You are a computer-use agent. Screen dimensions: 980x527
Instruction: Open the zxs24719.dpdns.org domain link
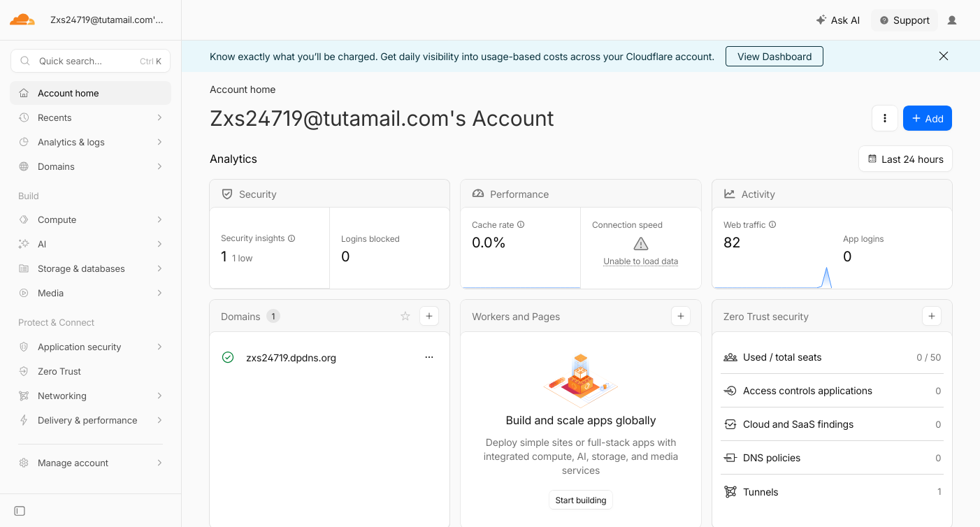291,358
